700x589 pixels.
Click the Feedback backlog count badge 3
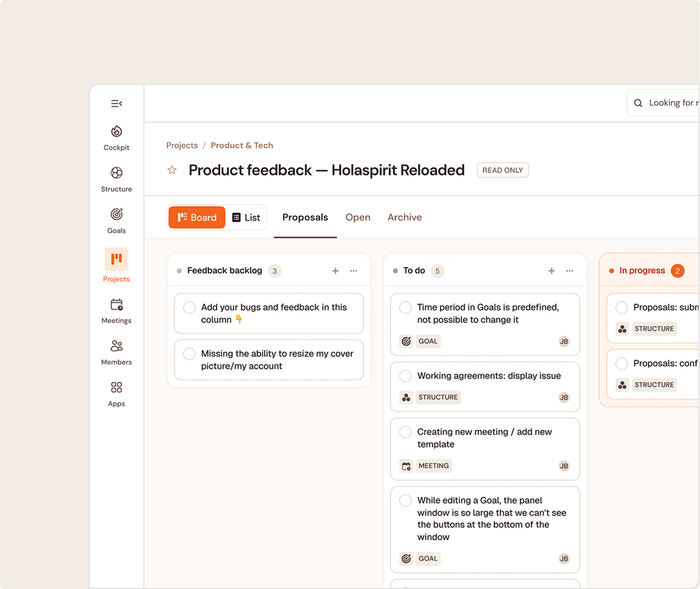click(274, 271)
